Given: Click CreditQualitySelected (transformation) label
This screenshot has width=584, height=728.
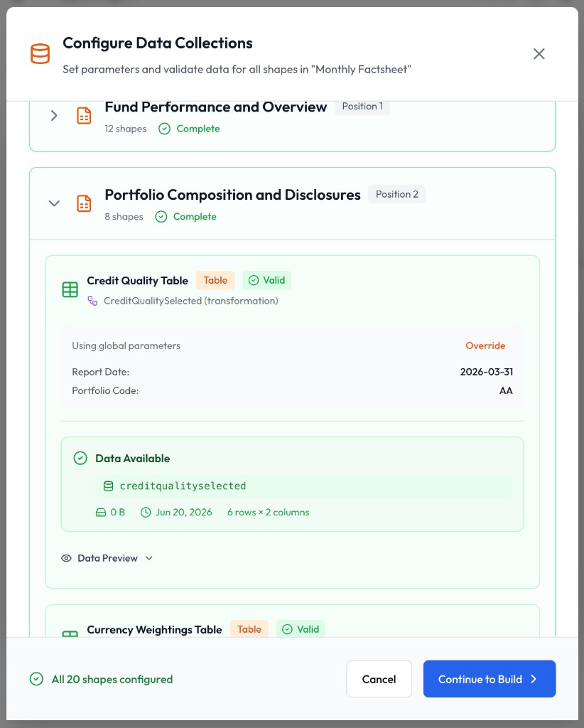Looking at the screenshot, I should (x=190, y=301).
